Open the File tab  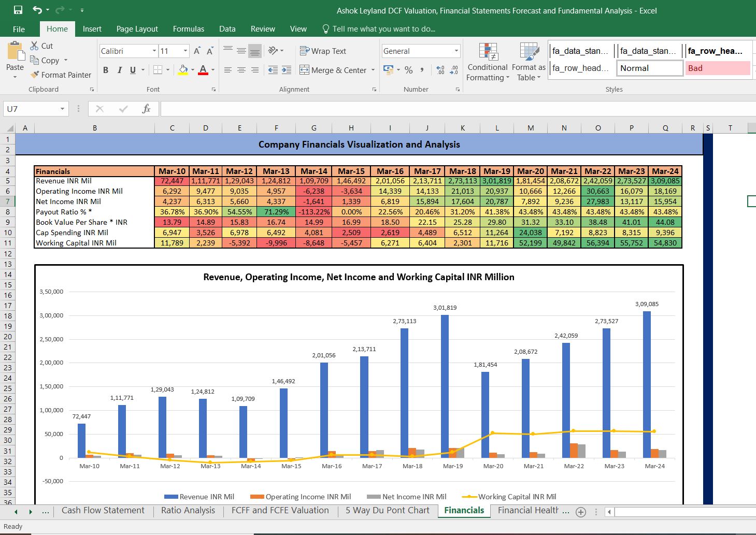[x=19, y=29]
